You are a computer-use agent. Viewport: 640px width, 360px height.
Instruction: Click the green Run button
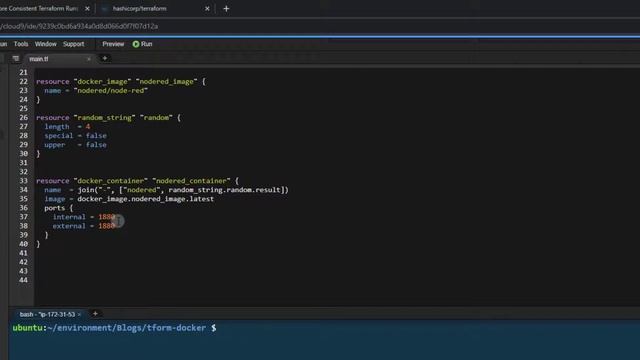point(142,44)
